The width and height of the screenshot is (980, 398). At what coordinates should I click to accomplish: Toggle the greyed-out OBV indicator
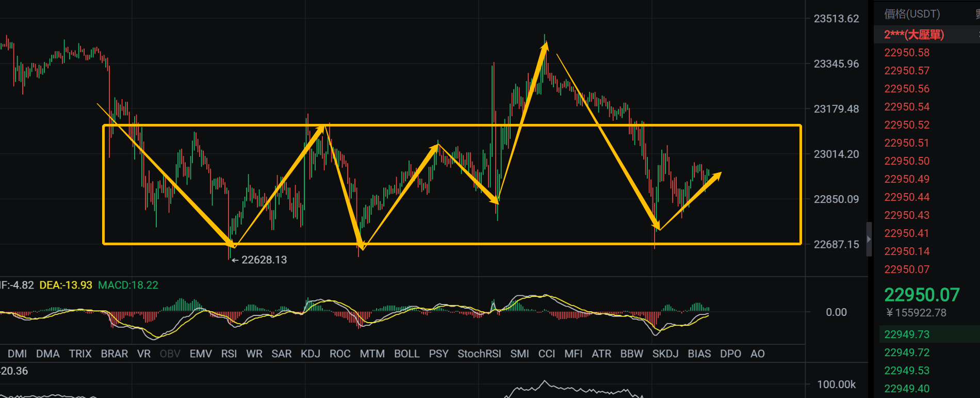click(170, 354)
